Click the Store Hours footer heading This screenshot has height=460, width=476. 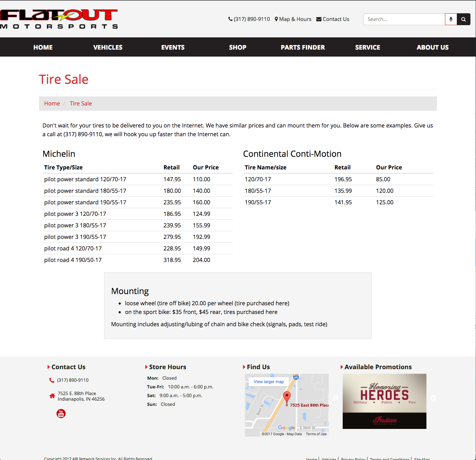pos(168,367)
